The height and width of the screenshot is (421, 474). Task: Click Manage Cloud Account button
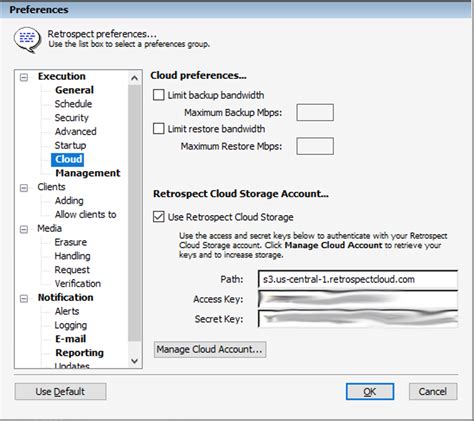click(x=210, y=349)
